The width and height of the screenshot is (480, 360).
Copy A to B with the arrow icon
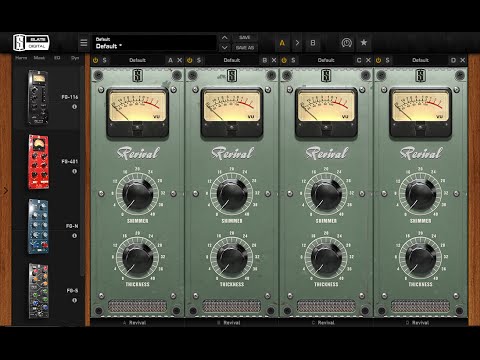point(297,43)
